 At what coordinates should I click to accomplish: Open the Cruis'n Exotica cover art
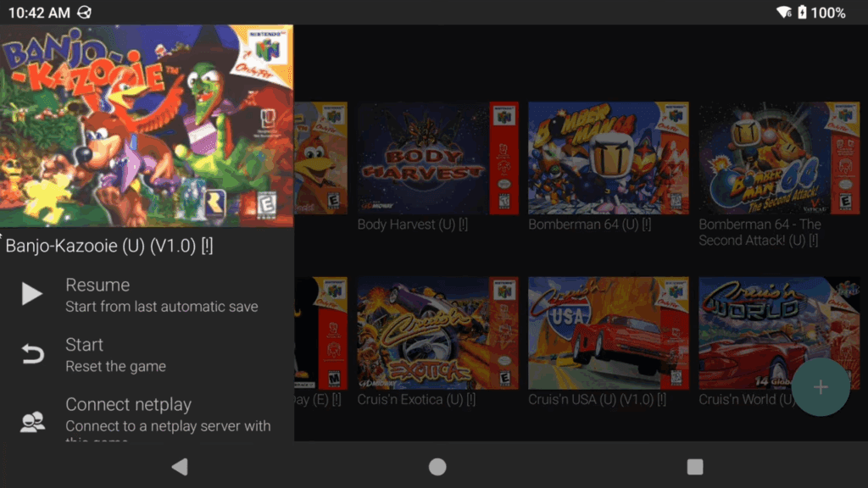pos(437,333)
